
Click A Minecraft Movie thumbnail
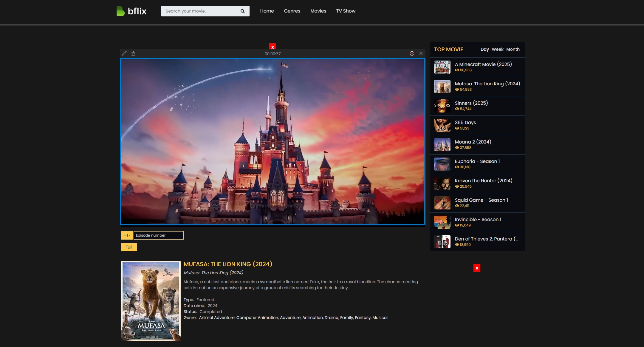[442, 67]
